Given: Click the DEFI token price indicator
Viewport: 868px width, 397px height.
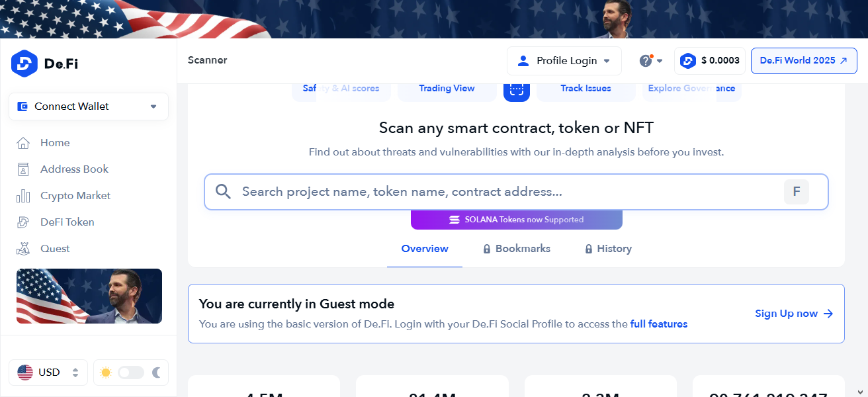Looking at the screenshot, I should point(710,60).
